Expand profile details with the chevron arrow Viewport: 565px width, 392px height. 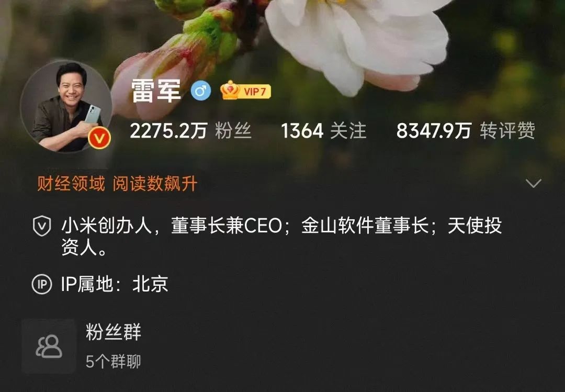[x=533, y=183]
